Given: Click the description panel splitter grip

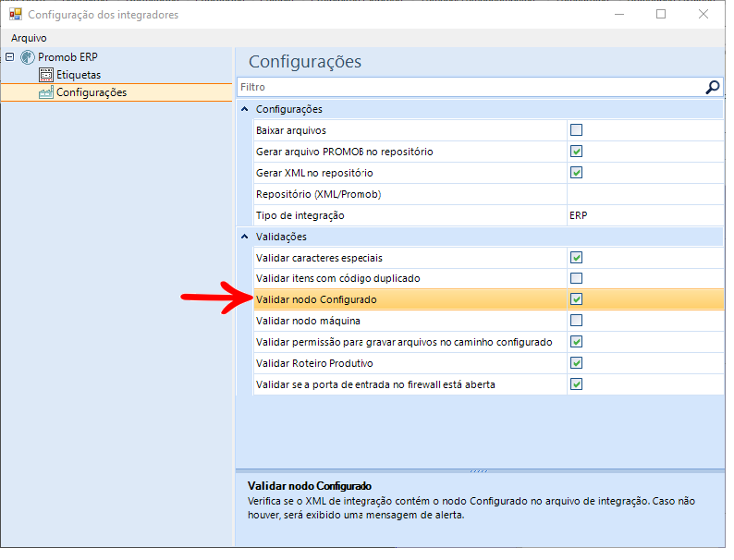Looking at the screenshot, I should (480, 471).
